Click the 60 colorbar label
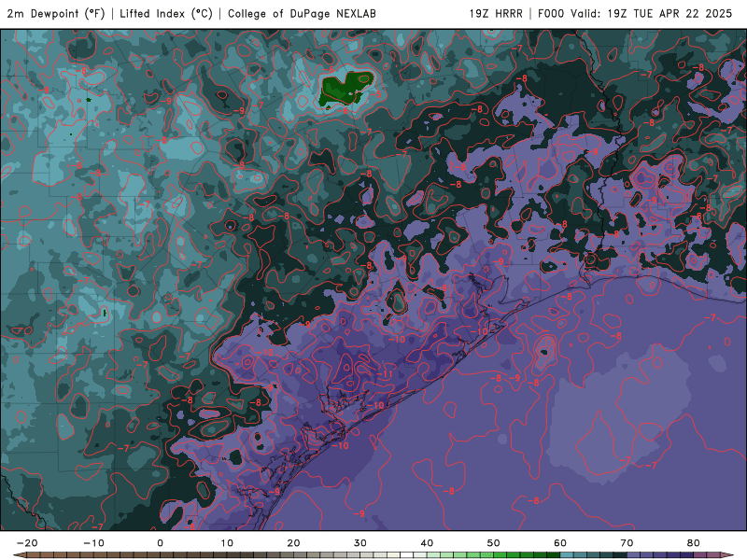This screenshot has width=747, height=560. 560,543
